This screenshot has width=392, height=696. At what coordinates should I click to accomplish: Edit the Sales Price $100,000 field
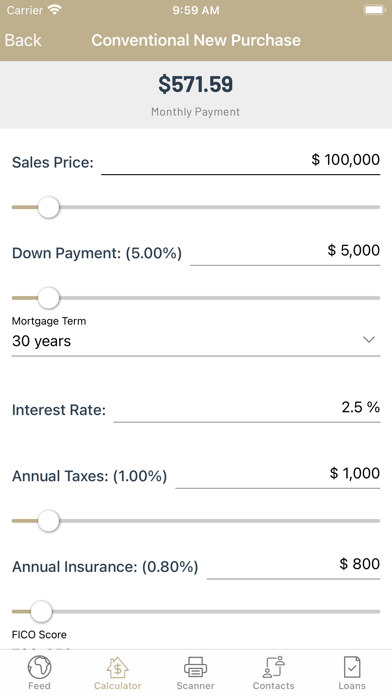point(241,160)
